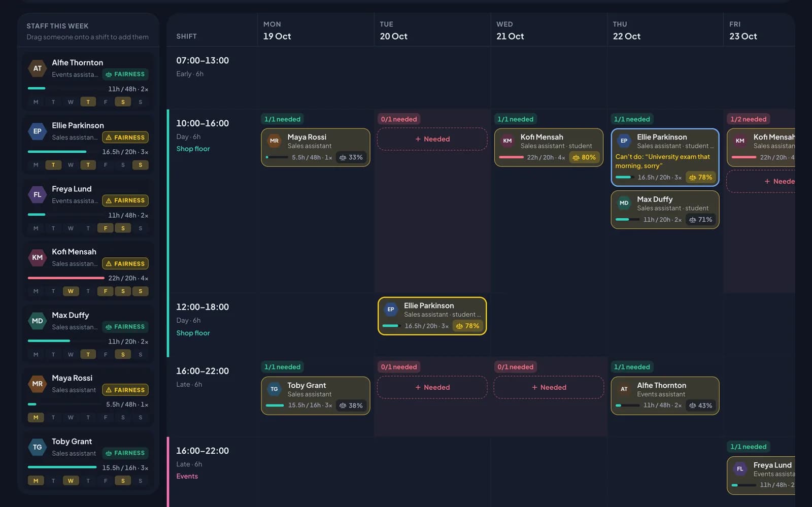812x507 pixels.
Task: Click the TG avatar on Toby Grant's Monday shift card
Action: (x=275, y=389)
